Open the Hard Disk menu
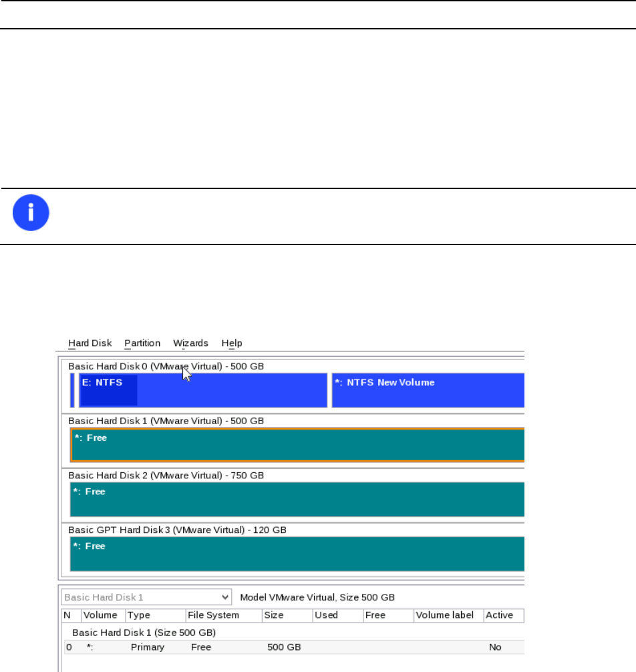 click(90, 343)
